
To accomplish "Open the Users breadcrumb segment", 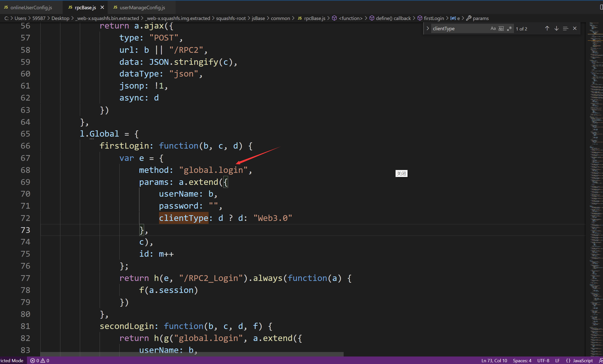I will (x=20, y=18).
